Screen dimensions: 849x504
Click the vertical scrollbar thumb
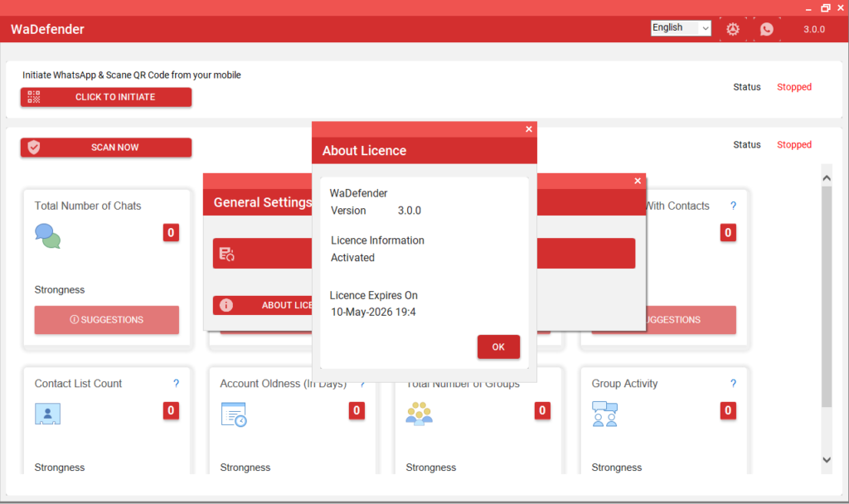827,297
